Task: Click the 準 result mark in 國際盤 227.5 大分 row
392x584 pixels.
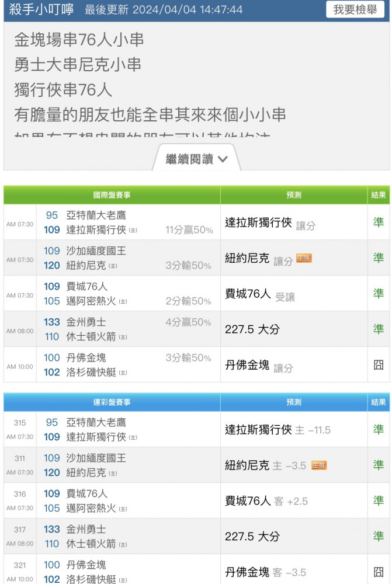Action: [378, 329]
